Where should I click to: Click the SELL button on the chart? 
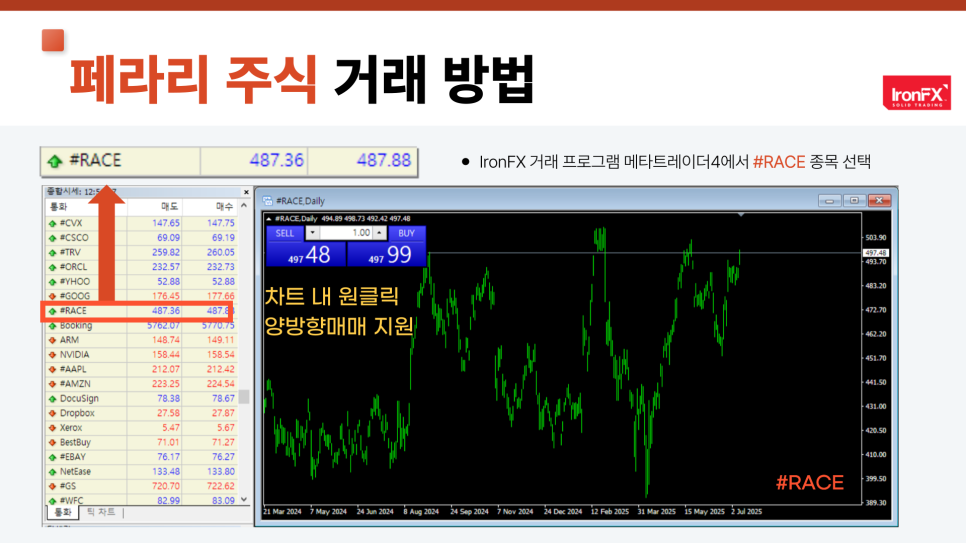point(285,233)
